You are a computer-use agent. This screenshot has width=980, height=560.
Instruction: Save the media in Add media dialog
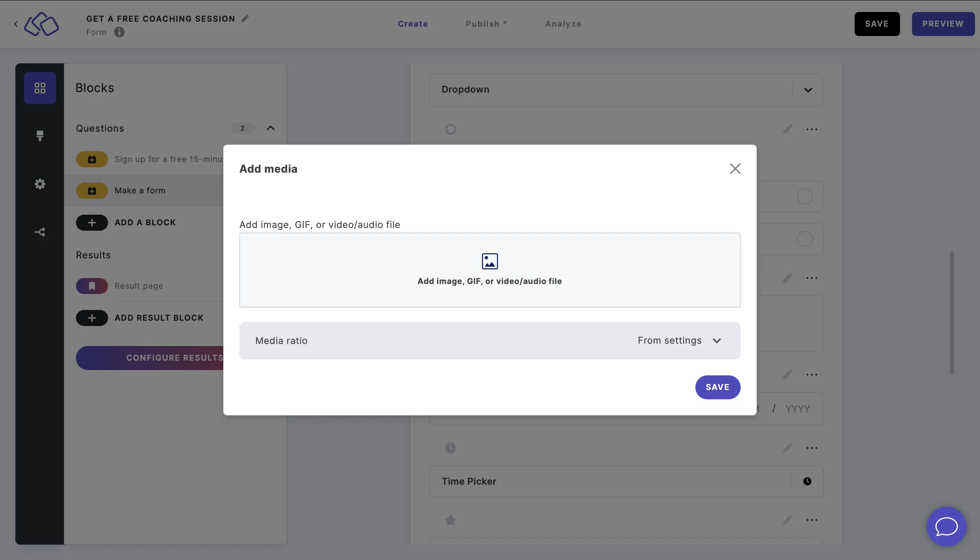click(717, 387)
